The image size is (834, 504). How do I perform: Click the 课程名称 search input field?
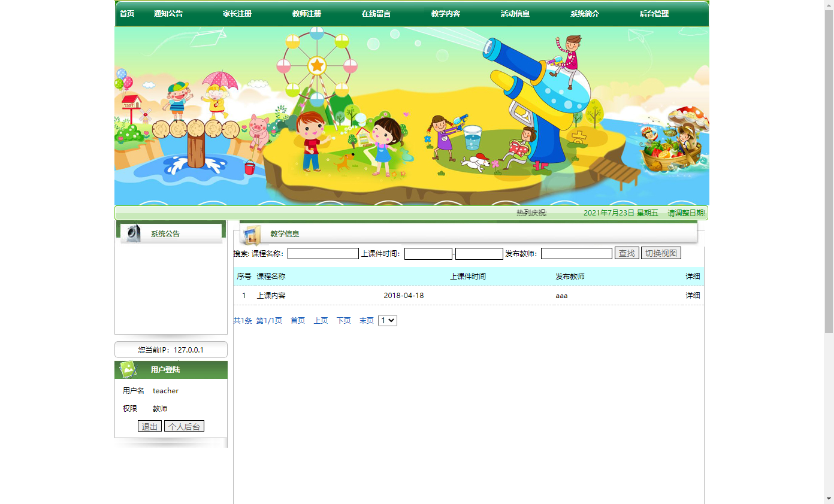(x=322, y=253)
